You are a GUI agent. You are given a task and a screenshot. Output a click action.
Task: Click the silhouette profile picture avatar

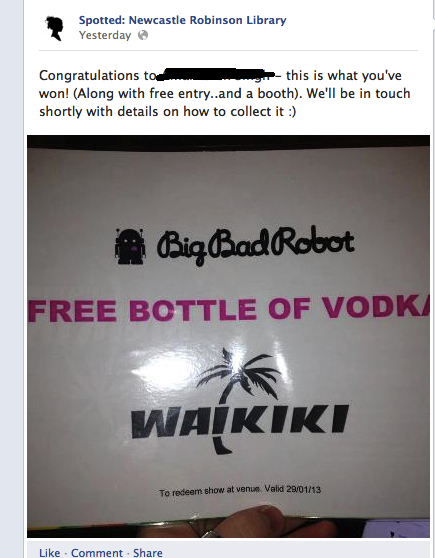pyautogui.click(x=54, y=28)
